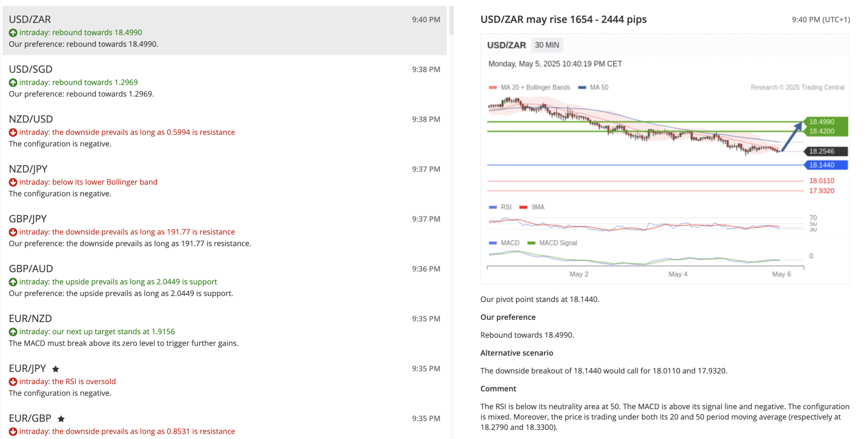
Task: Click the May 6 date marker on chart
Action: pos(781,274)
